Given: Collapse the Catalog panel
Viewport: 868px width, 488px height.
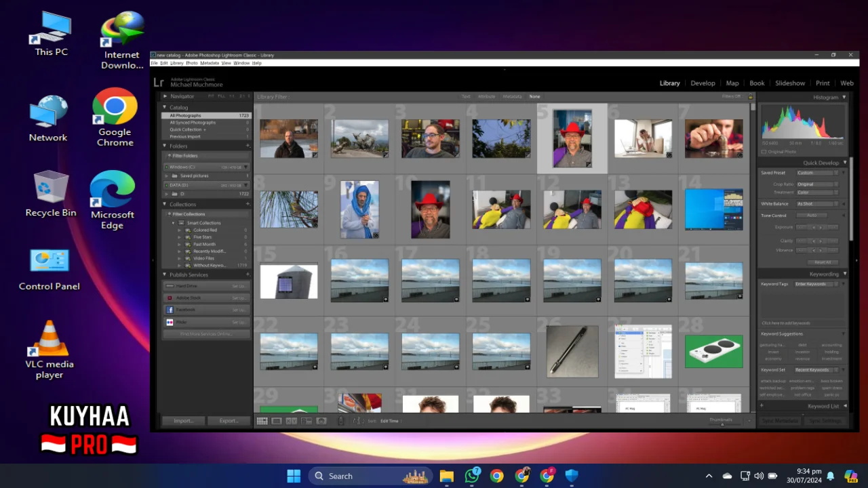Looking at the screenshot, I should coord(165,107).
